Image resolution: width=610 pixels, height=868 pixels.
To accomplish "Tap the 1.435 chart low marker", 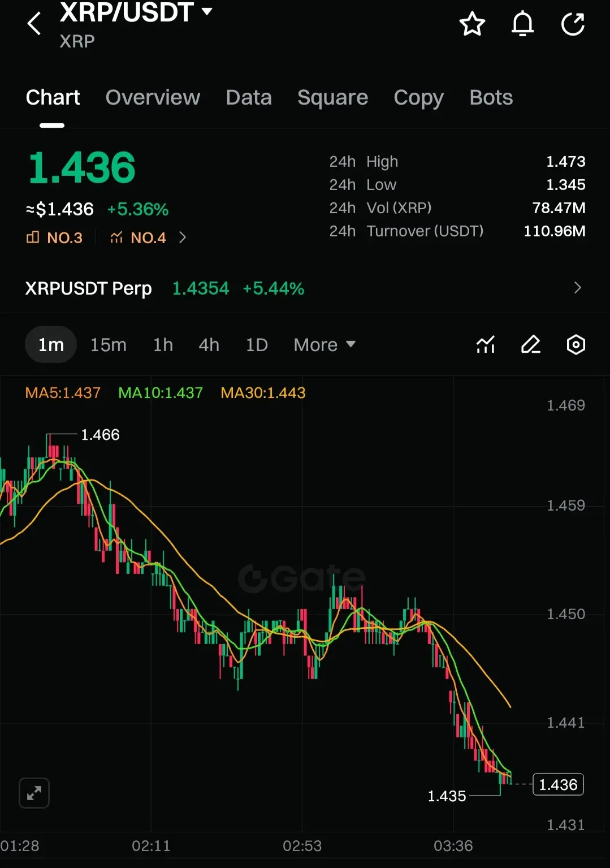I will coord(447,796).
